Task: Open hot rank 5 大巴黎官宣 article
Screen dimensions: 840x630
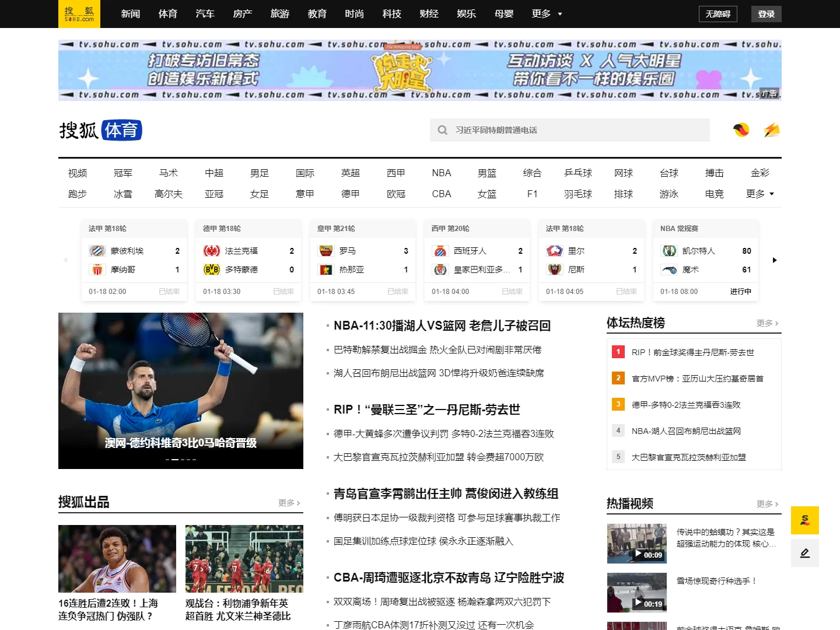Action: 689,457
